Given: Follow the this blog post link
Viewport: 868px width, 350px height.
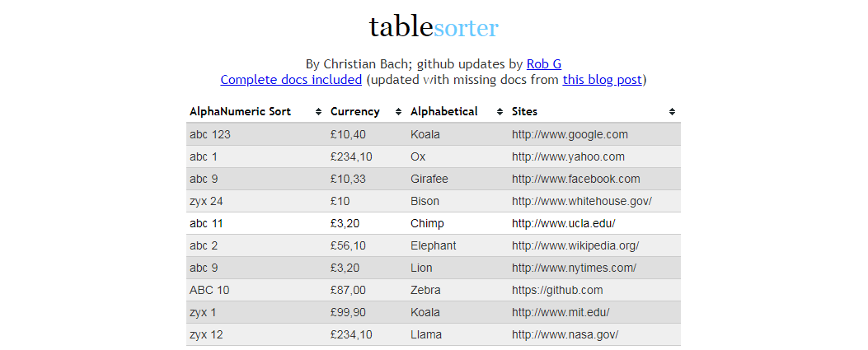Looking at the screenshot, I should [x=602, y=80].
